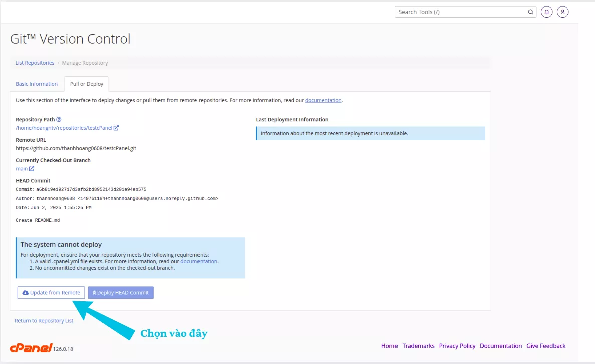Click the Give Feedback footer link
Image resolution: width=595 pixels, height=364 pixels.
pyautogui.click(x=546, y=346)
